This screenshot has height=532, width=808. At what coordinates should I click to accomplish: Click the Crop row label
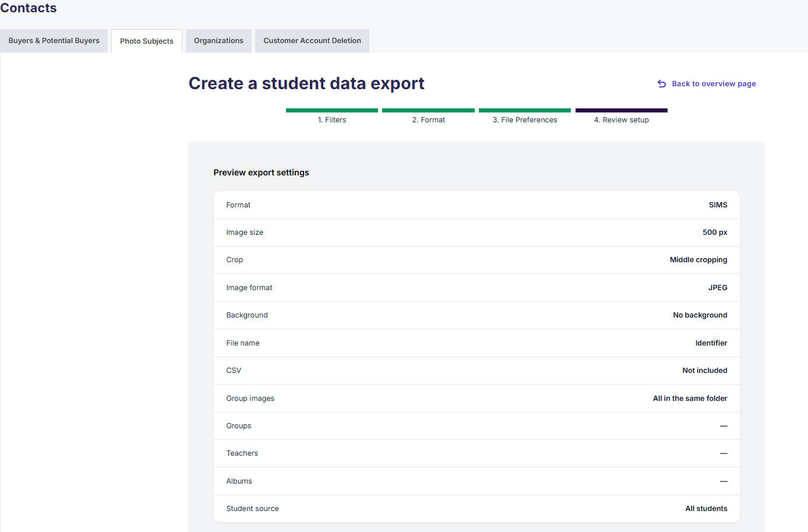(x=235, y=260)
